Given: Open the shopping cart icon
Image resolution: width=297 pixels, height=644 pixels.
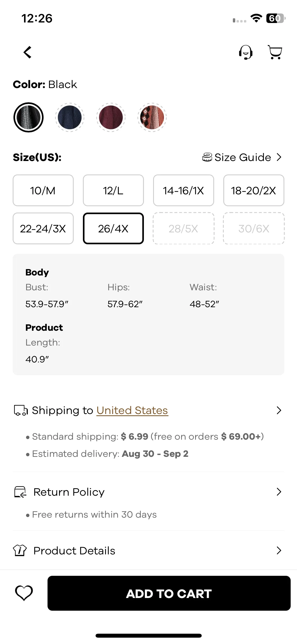Looking at the screenshot, I should coord(275,52).
